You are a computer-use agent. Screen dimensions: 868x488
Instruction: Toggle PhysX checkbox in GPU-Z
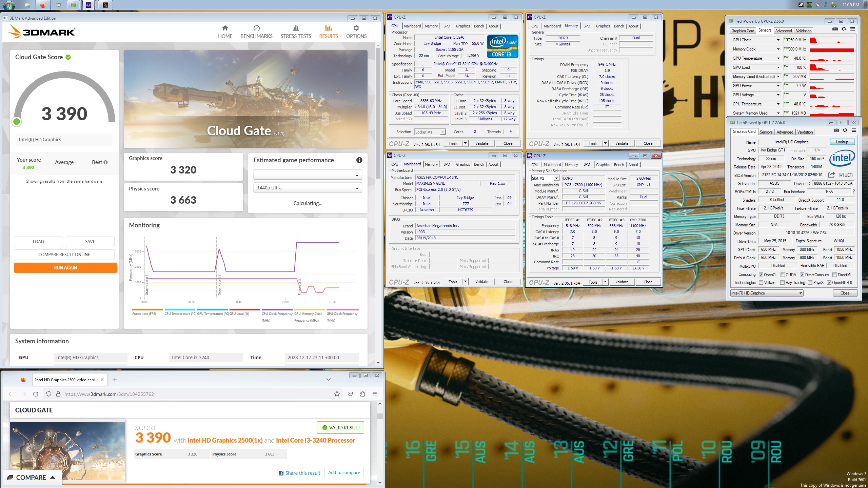coord(810,283)
